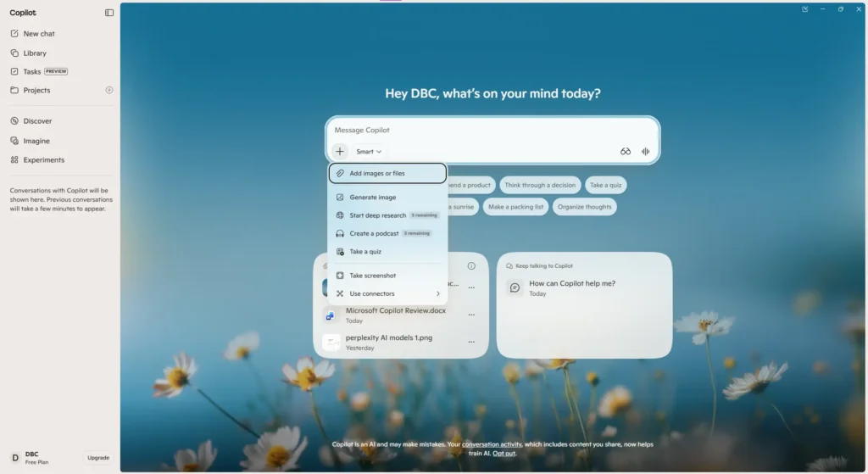Open the Smart mode dropdown
This screenshot has width=868, height=474.
(369, 151)
